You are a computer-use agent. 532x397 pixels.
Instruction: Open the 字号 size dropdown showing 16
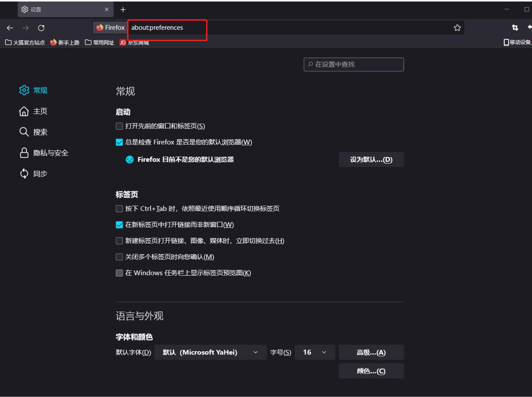tap(315, 352)
